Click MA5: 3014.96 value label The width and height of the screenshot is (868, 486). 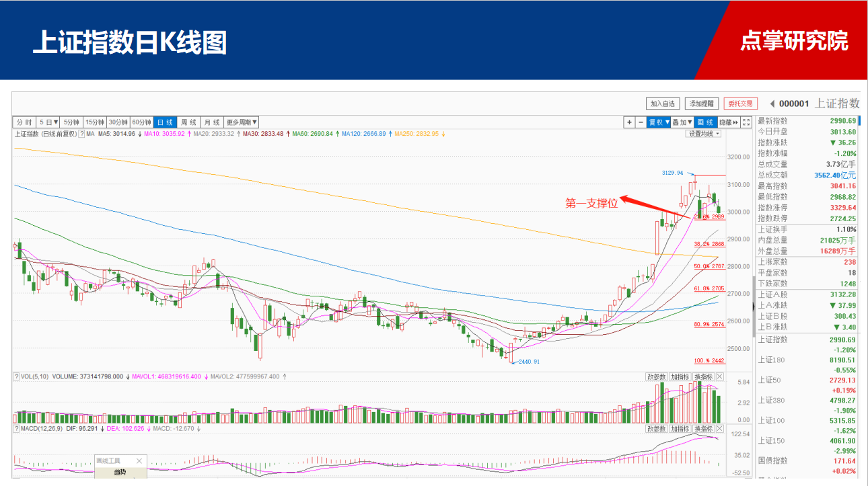[116, 134]
